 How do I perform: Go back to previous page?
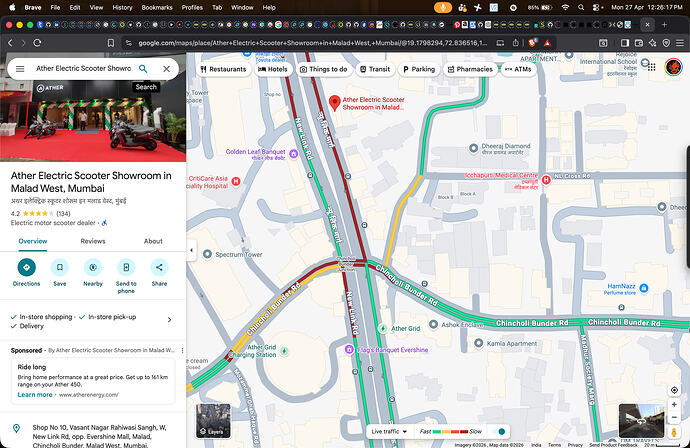(10, 43)
